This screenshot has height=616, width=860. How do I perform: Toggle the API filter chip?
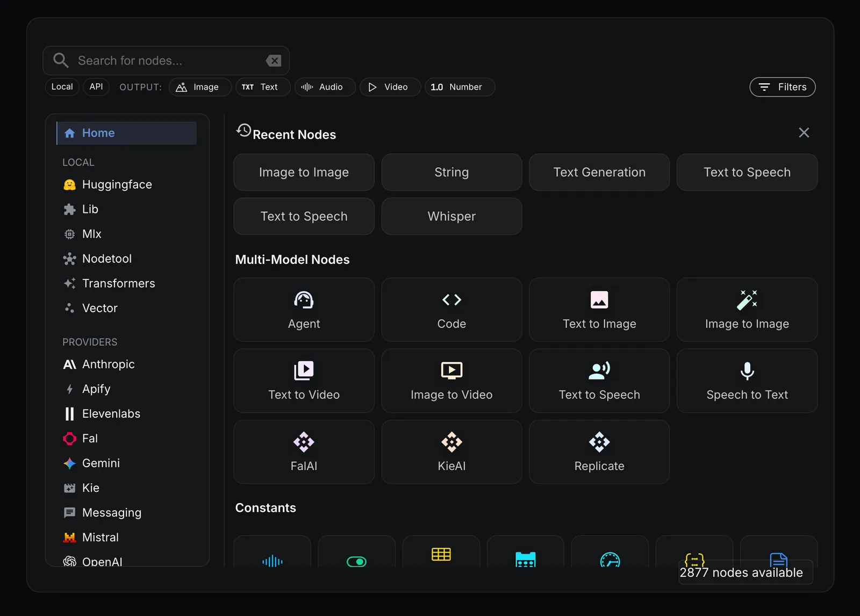click(96, 87)
